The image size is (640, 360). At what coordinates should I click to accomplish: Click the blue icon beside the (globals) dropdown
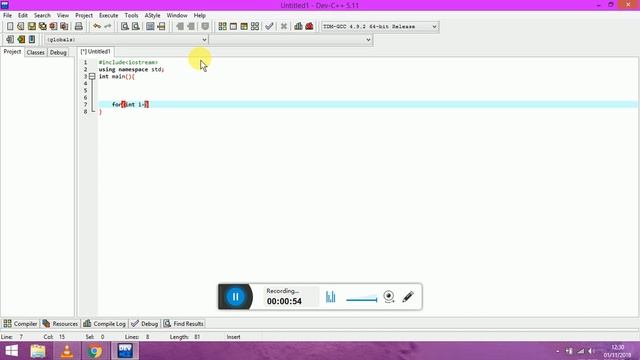coord(32,40)
